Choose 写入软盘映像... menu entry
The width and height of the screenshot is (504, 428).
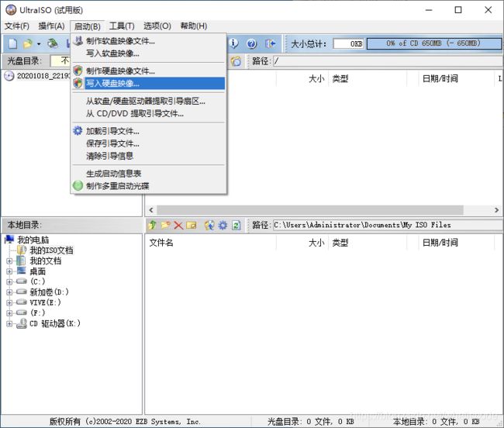click(x=149, y=53)
